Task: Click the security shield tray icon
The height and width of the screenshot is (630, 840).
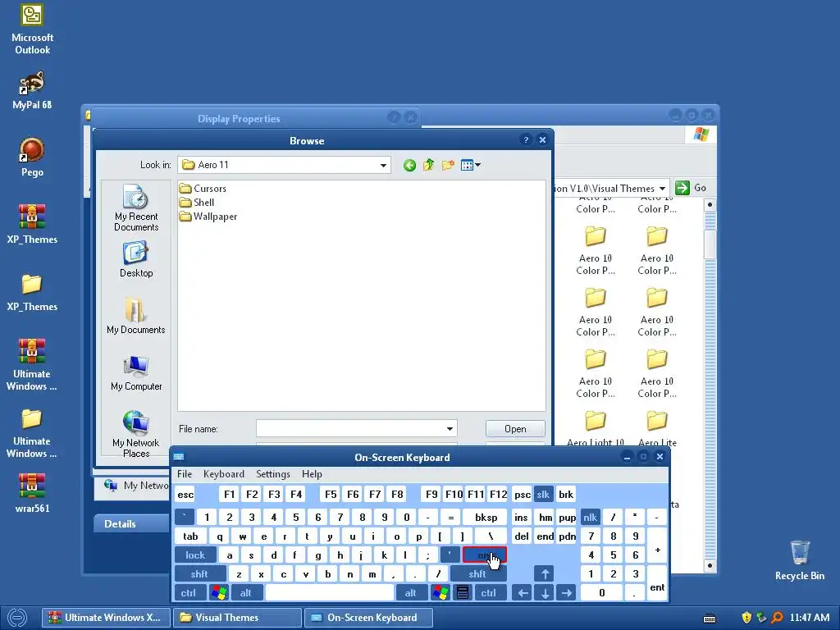Action: 746,618
